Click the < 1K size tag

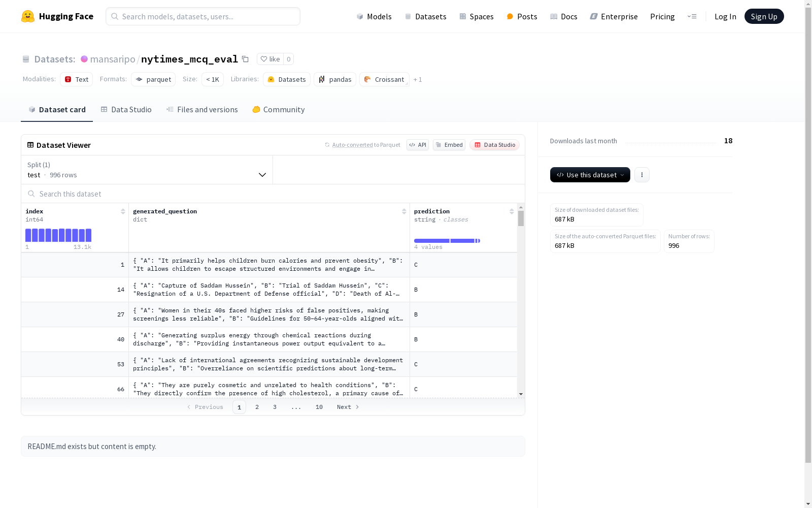tap(213, 79)
